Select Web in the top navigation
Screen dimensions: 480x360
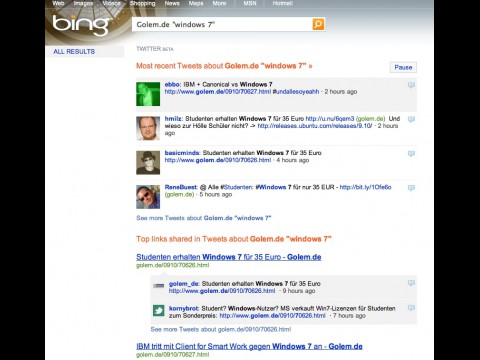point(58,3)
